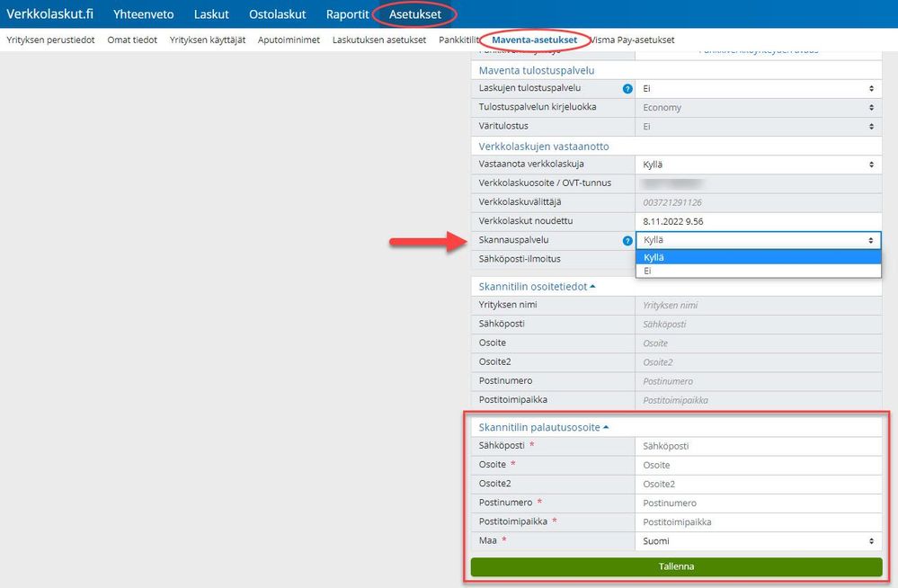Open Visma Pay-asetukset tab
This screenshot has width=898, height=588.
point(632,40)
